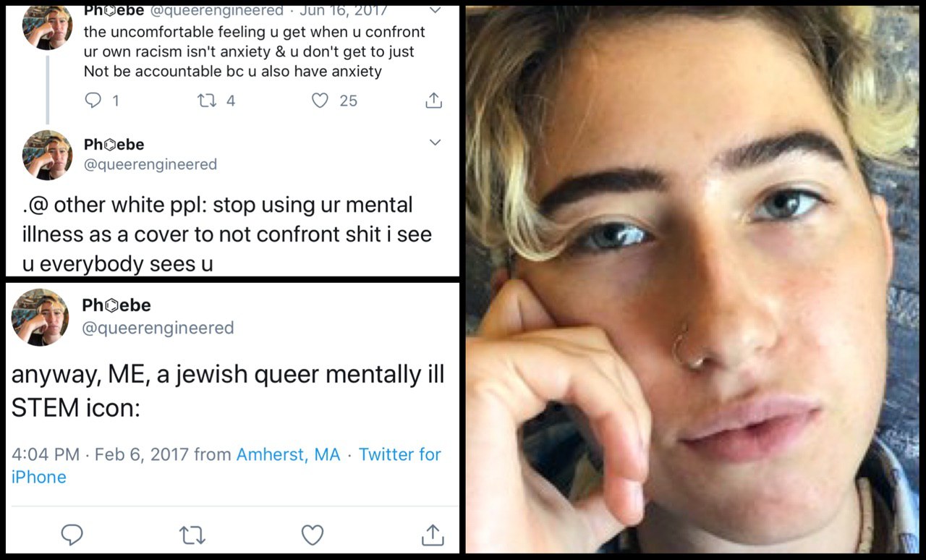This screenshot has height=560, width=926.
Task: Open avatar of top tweet author
Action: (48, 26)
